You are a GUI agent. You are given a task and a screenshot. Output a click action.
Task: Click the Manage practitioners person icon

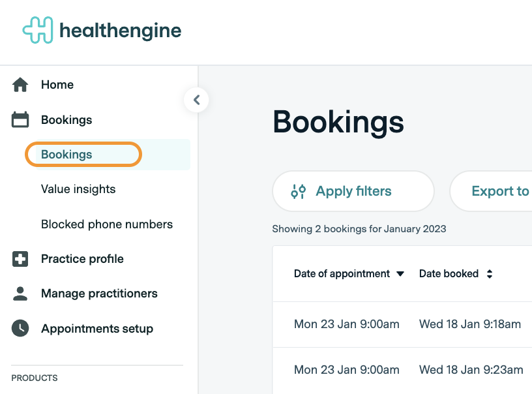click(x=20, y=294)
